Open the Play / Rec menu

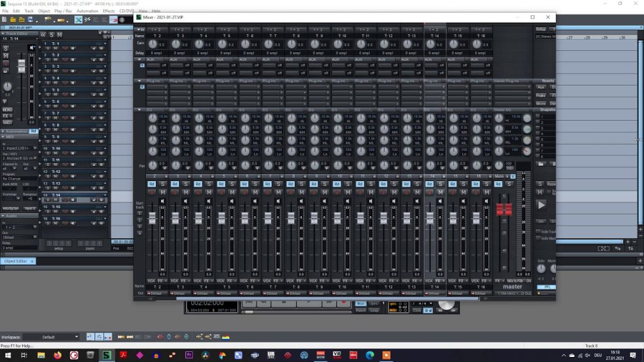(63, 11)
